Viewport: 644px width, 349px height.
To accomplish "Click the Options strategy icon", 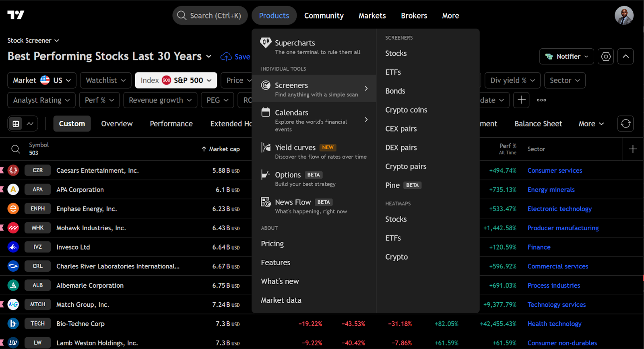I will coord(266,174).
